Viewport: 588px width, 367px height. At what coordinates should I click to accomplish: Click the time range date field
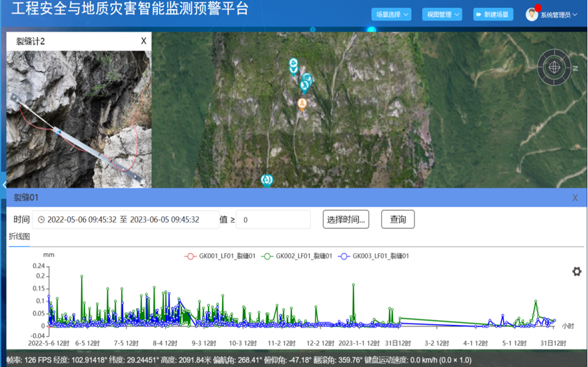click(x=126, y=219)
